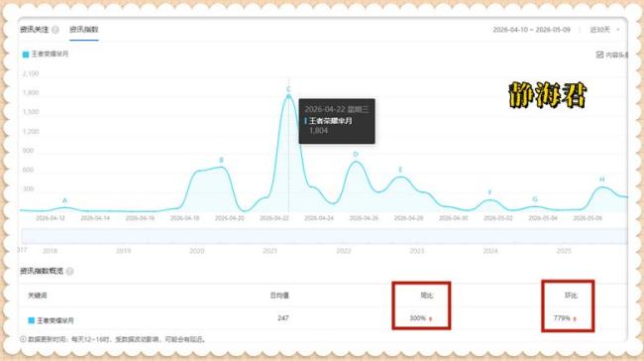Click the 1,804 value in the tooltip
Screen dimensions: 644x361
319,131
